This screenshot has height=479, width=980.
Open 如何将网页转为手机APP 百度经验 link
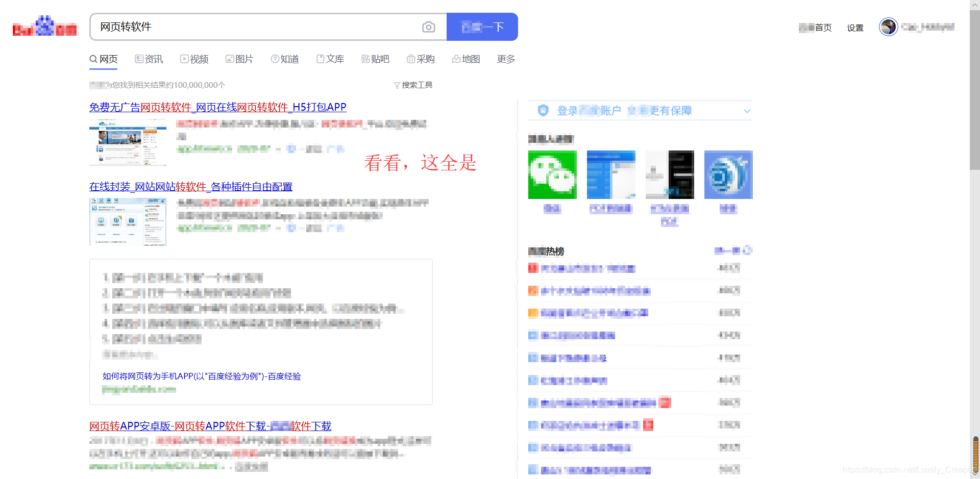pyautogui.click(x=202, y=376)
